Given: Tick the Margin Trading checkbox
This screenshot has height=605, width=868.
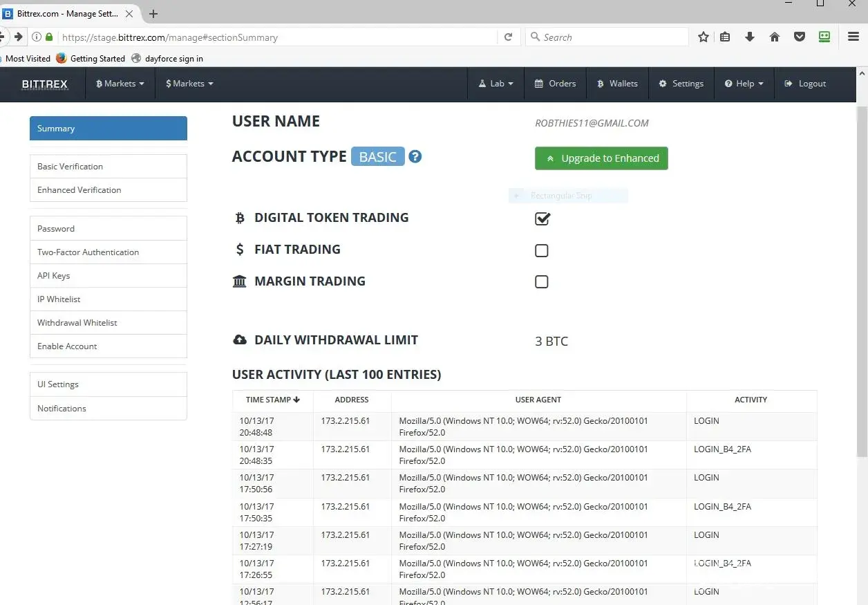Looking at the screenshot, I should (x=542, y=281).
